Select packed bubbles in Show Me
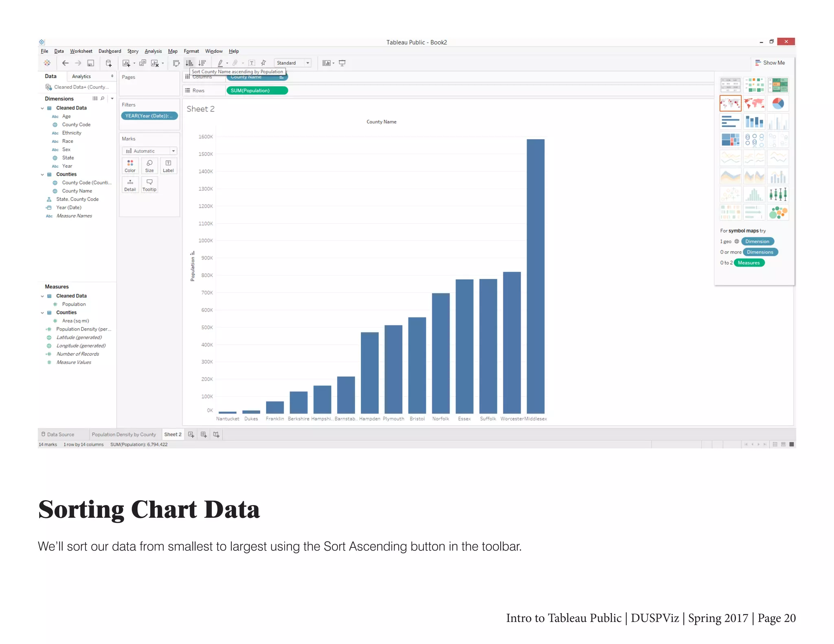834x644 pixels. click(778, 212)
